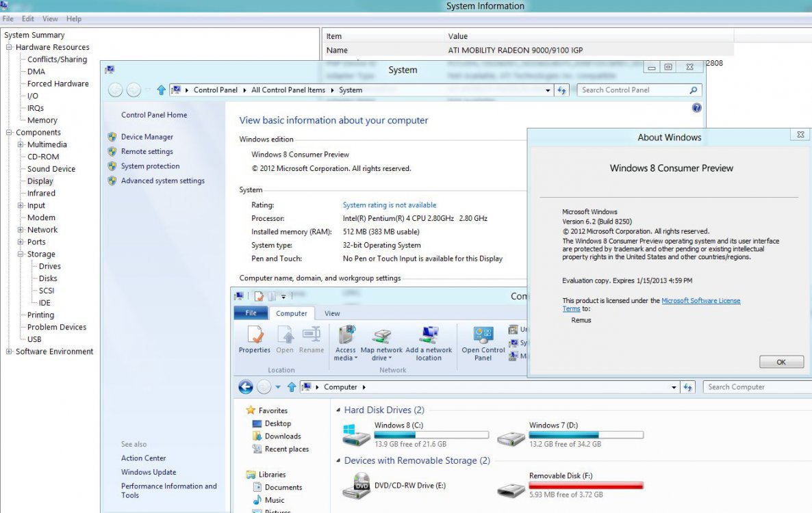Click the Remote settings shield icon
This screenshot has height=513, width=812.
click(x=112, y=152)
